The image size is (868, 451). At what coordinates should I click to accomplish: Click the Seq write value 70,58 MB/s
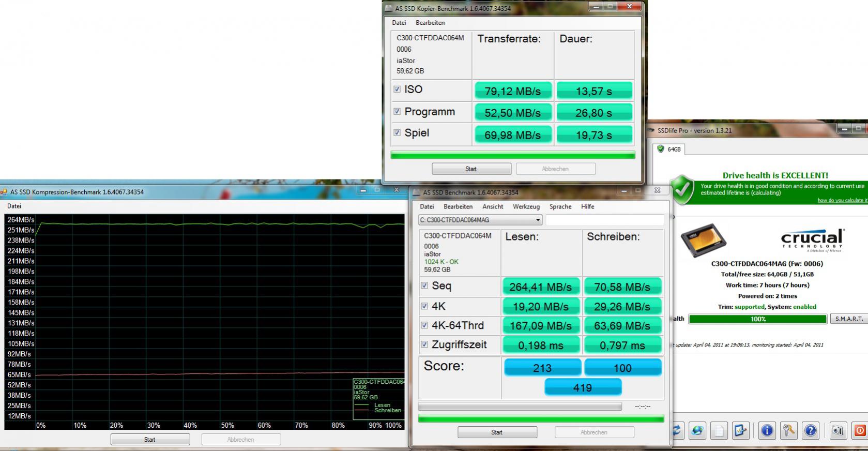[622, 287]
